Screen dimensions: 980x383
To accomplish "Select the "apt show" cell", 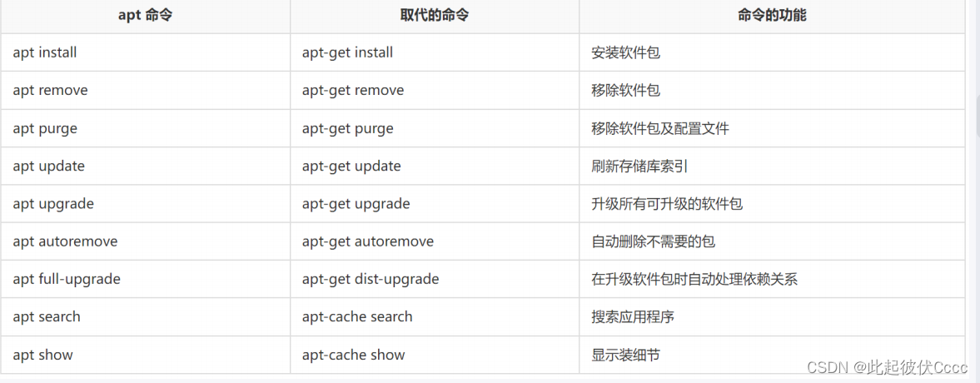I will 43,355.
